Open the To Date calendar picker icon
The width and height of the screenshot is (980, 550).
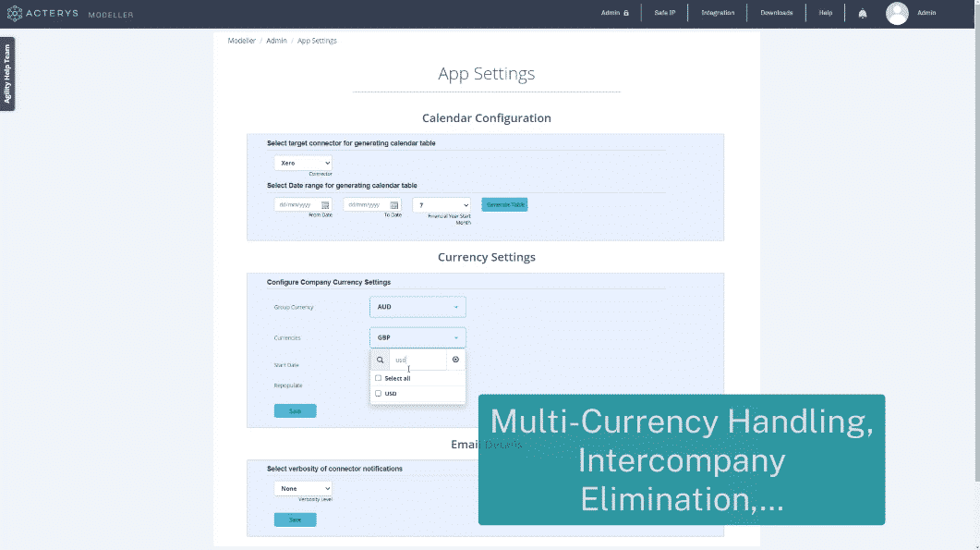click(394, 205)
